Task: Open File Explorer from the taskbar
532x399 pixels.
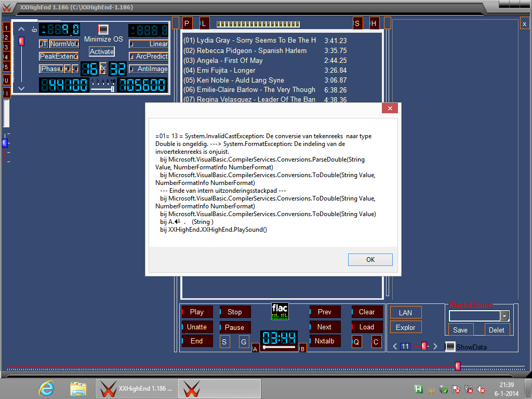Action: (78, 389)
